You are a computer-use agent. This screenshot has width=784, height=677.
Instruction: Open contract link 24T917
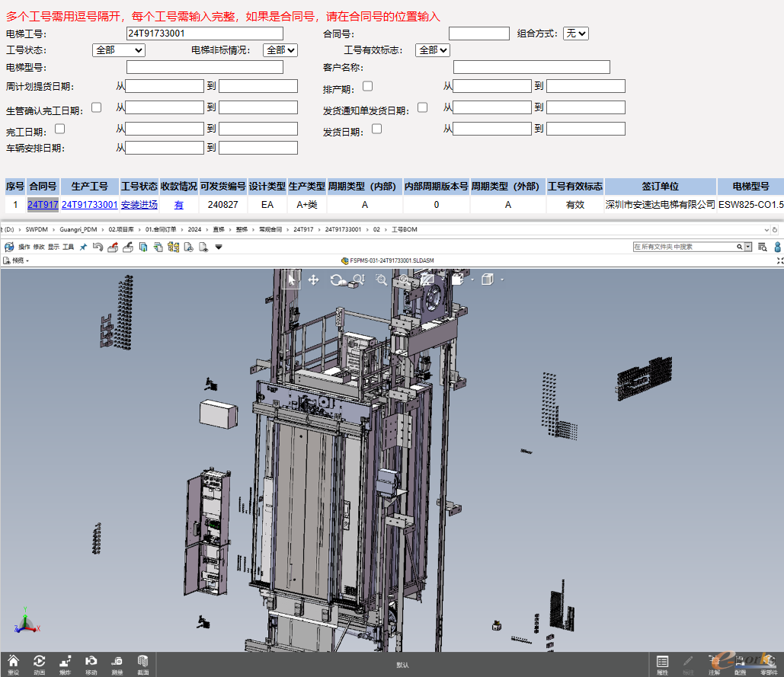43,205
